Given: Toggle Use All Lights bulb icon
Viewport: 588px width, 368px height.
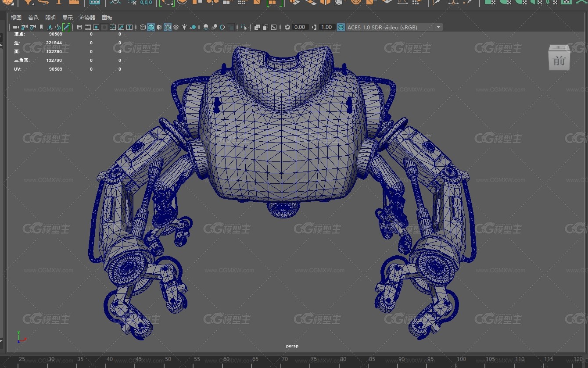Looking at the screenshot, I should point(185,27).
